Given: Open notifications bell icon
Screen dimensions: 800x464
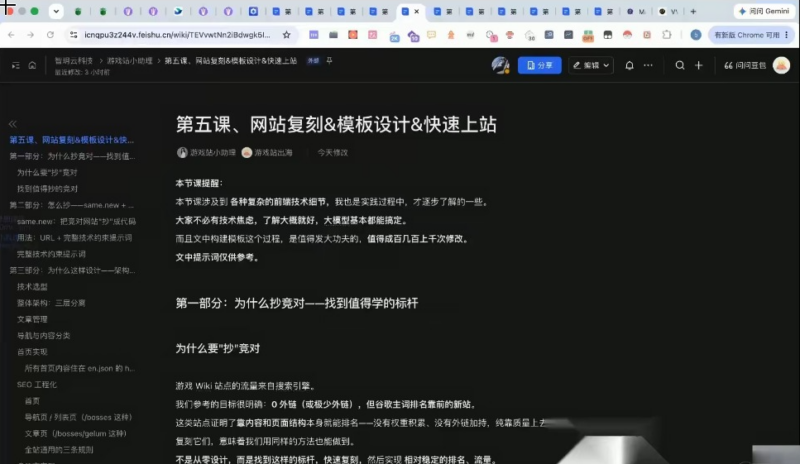Looking at the screenshot, I should tap(629, 65).
